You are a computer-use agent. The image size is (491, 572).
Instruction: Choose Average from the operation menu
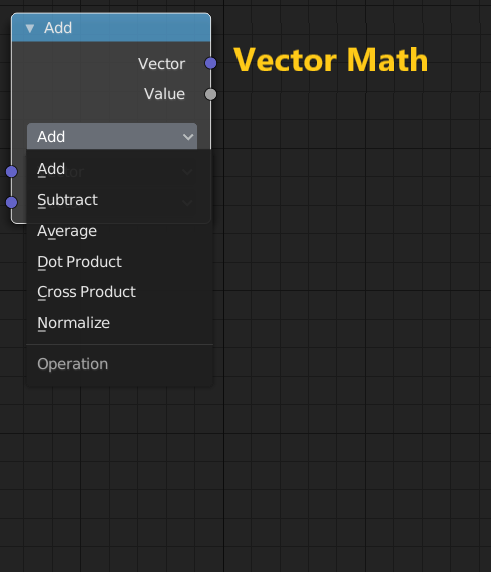(x=119, y=231)
